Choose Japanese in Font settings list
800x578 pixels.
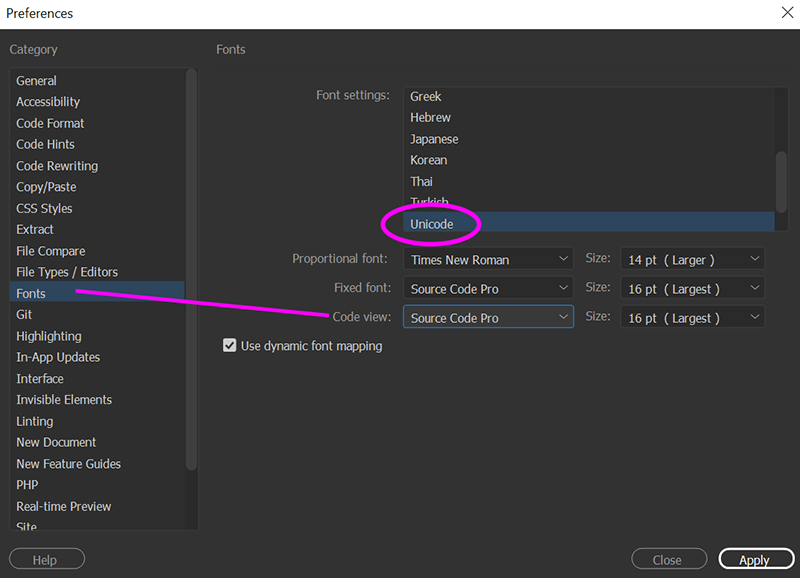point(589,139)
